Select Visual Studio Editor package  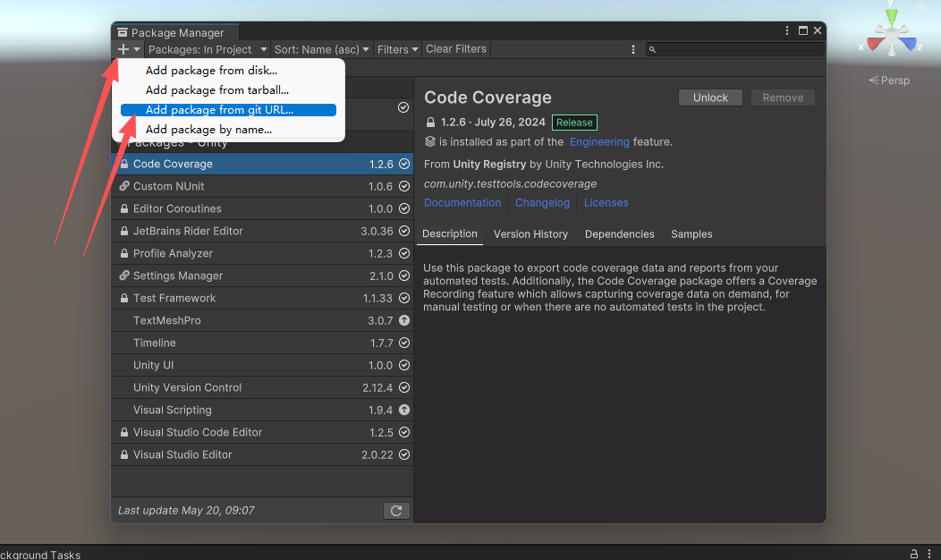(x=262, y=454)
